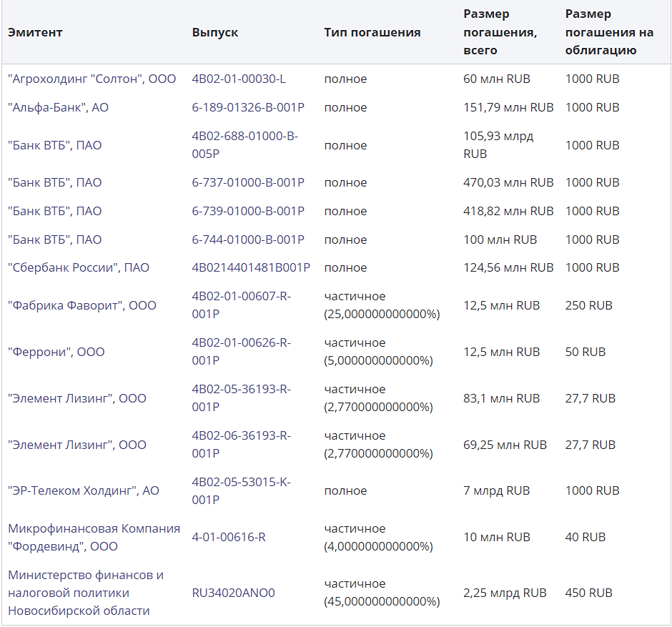Select VTB issue 4B02-688-01000-B-005P
Image resolution: width=672 pixels, height=627 pixels.
pos(244,144)
